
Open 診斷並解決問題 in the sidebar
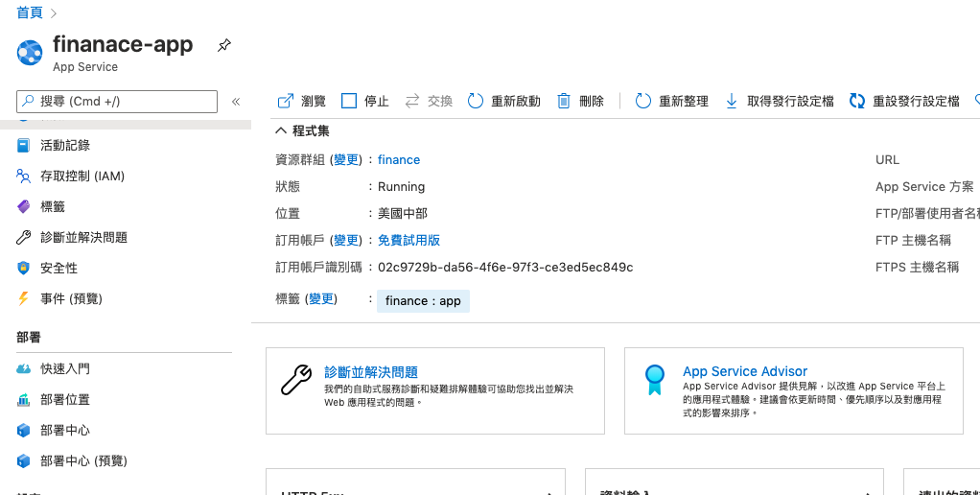83,238
